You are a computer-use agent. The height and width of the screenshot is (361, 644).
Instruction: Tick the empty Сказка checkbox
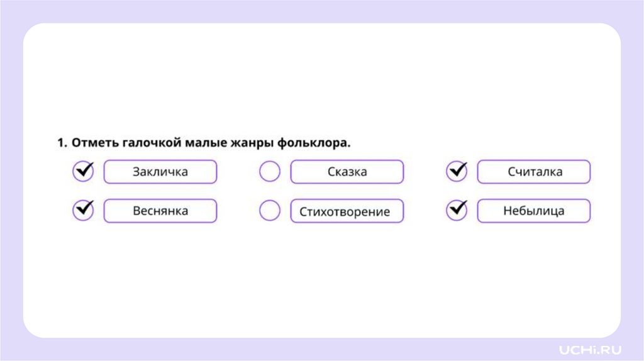tap(270, 172)
